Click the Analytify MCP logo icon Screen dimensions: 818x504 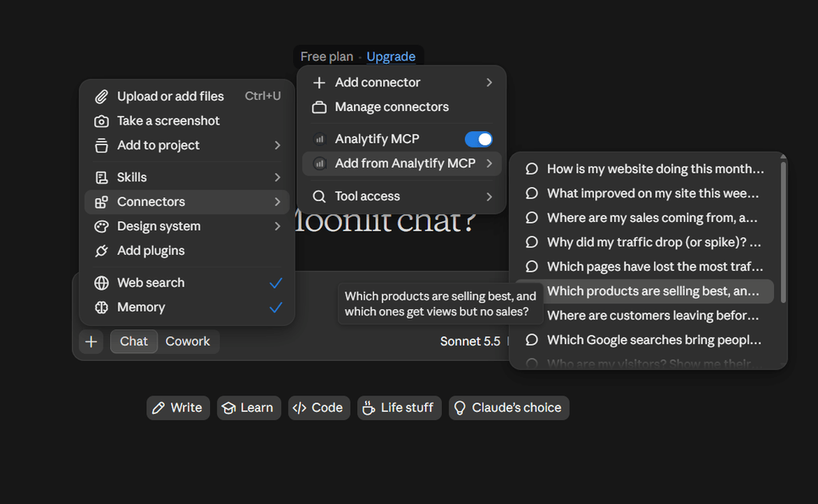320,139
